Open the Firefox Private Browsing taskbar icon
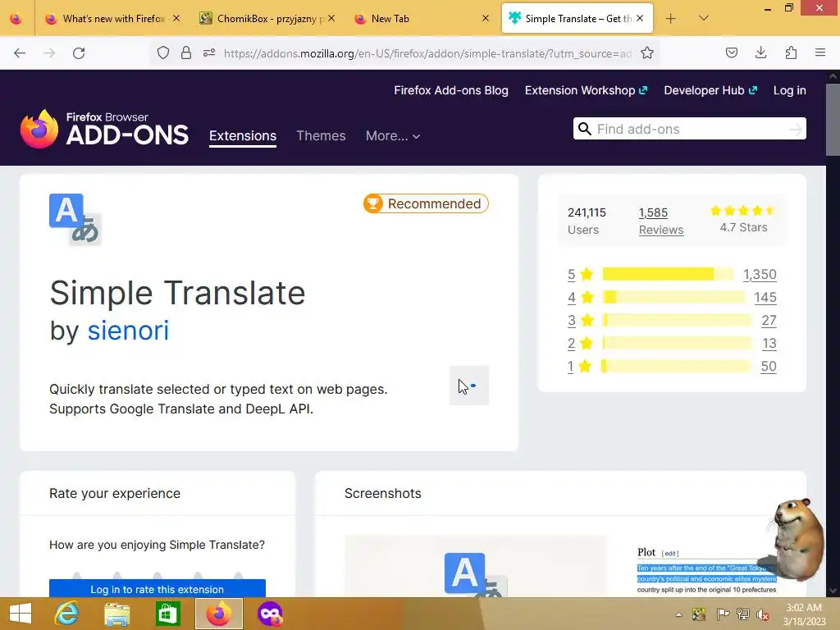 [269, 614]
